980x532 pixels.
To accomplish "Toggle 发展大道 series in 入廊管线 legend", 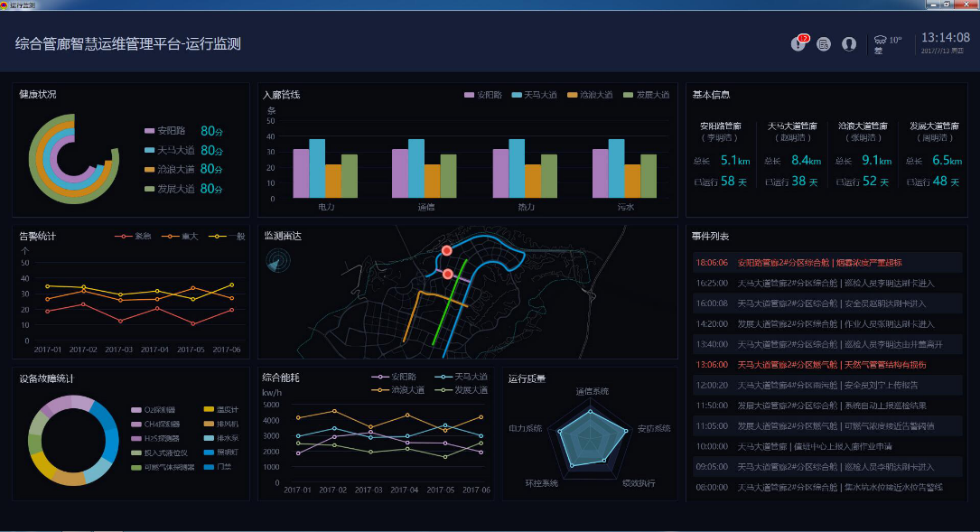I will 644,95.
